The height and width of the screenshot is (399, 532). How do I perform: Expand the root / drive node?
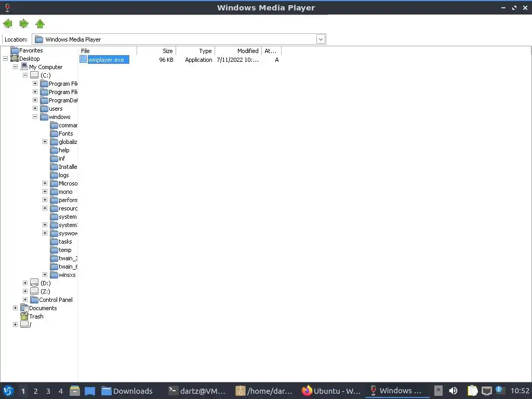(15, 324)
